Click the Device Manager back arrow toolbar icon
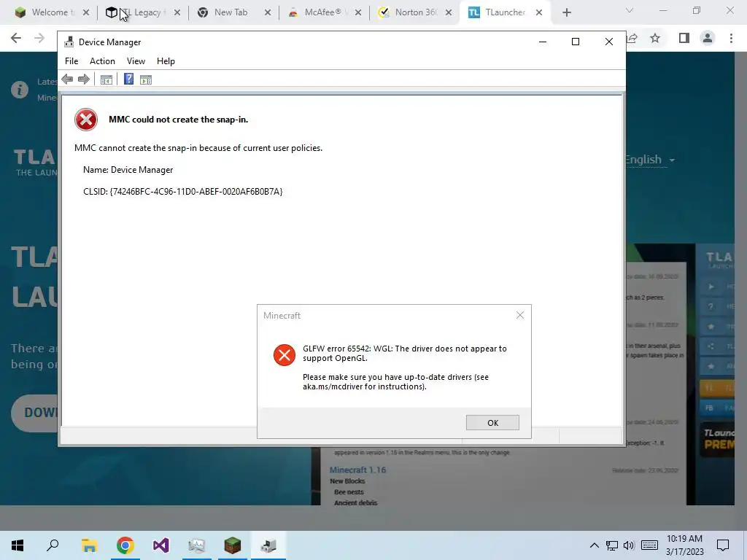Image resolution: width=747 pixels, height=560 pixels. tap(67, 79)
